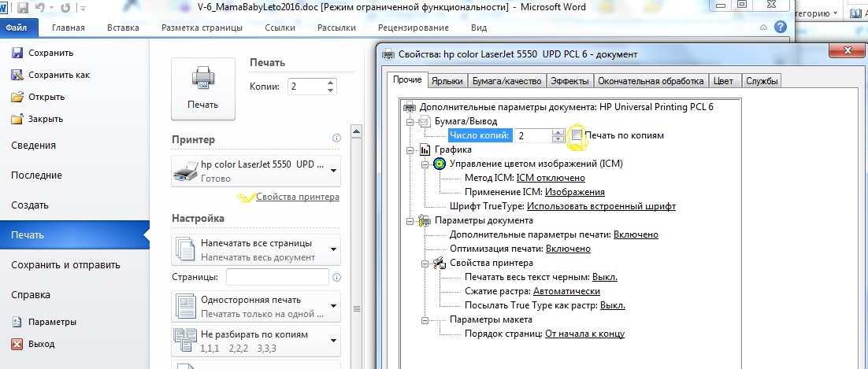Enable the Печать по копиям checkbox

coord(577,135)
